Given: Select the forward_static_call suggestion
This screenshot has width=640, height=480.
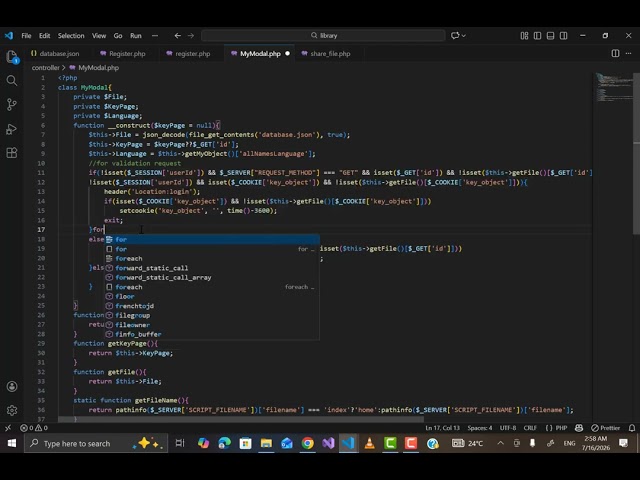Looking at the screenshot, I should click(x=212, y=268).
